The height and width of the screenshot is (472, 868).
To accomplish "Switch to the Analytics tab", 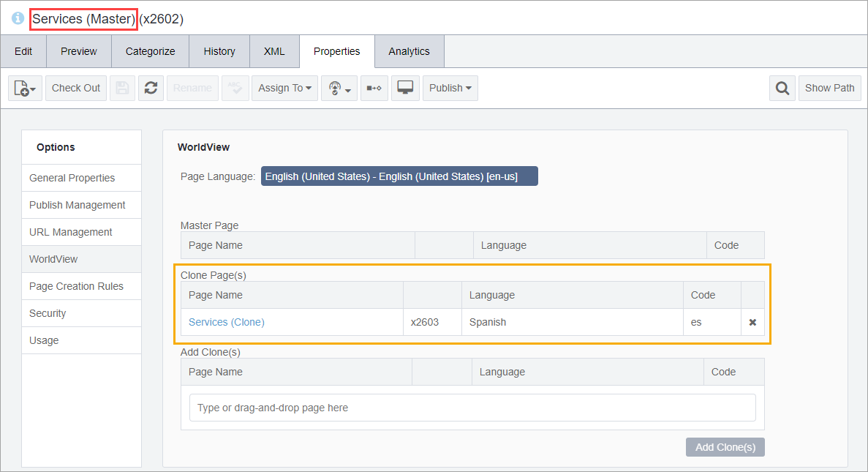I will tap(409, 51).
